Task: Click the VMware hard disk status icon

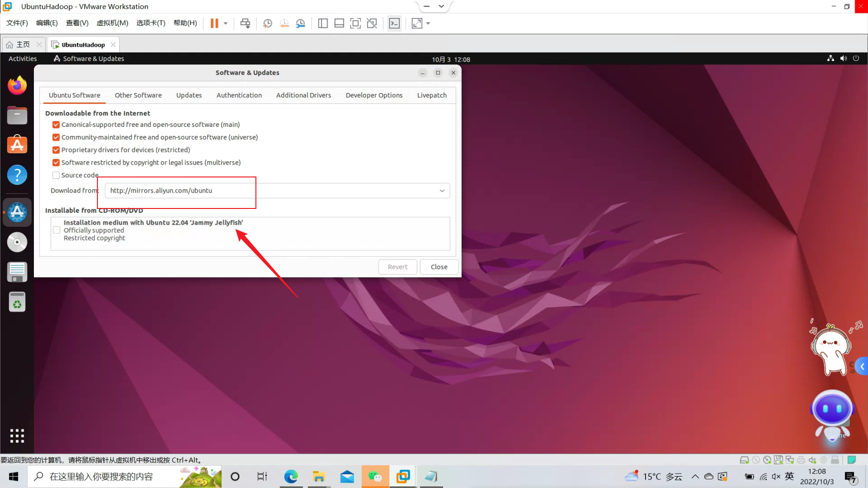Action: point(744,460)
